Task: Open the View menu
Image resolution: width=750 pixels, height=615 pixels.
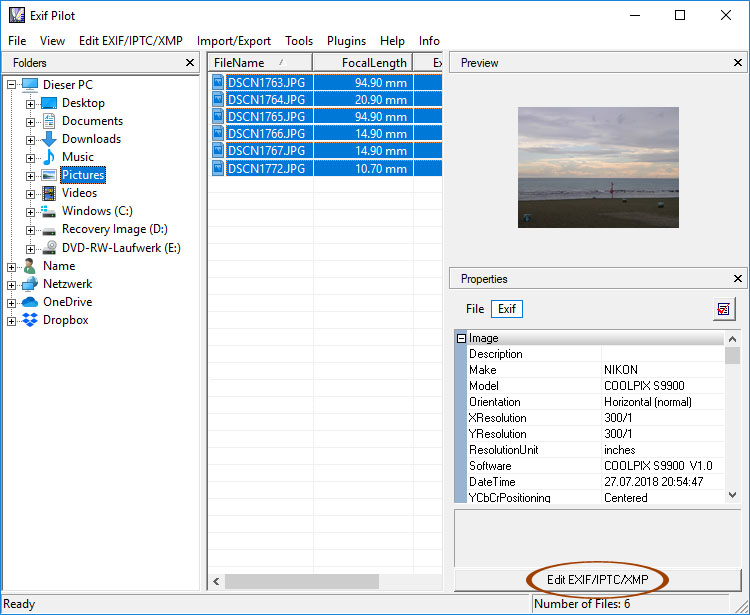Action: click(52, 41)
